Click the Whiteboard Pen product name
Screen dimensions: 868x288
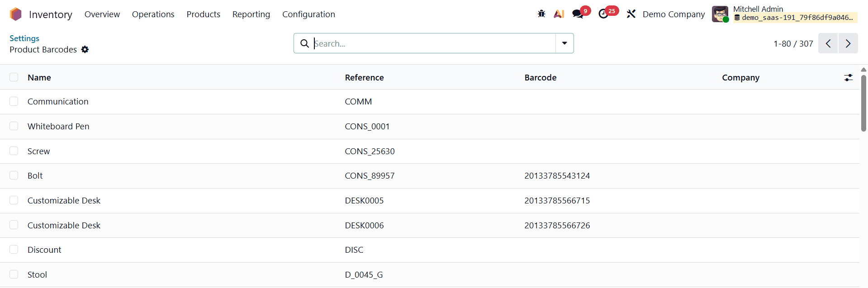click(x=58, y=126)
